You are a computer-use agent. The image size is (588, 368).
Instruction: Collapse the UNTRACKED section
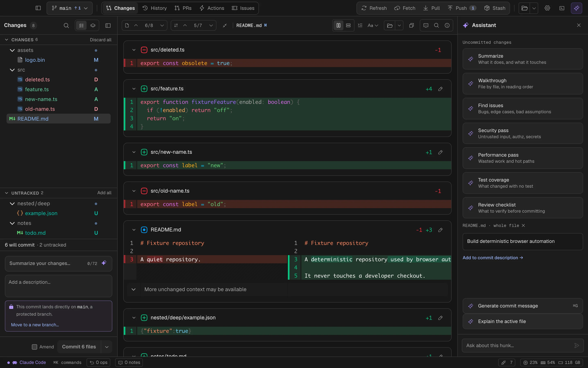click(7, 193)
